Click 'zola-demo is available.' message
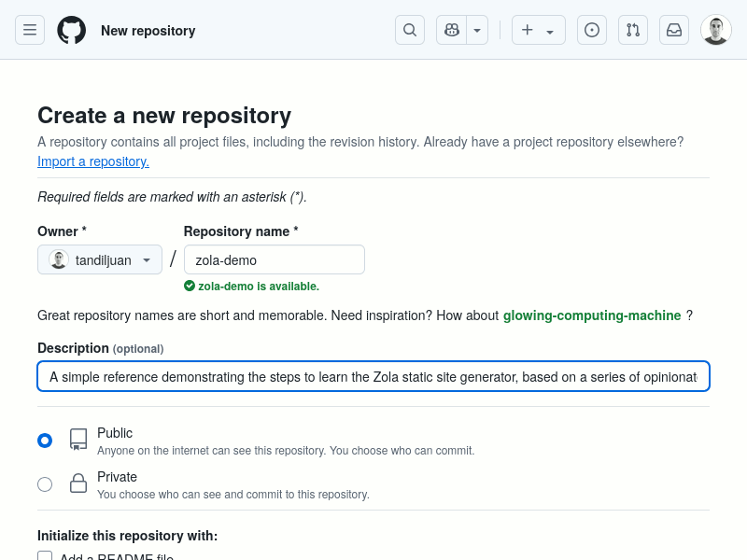747x560 pixels. (259, 287)
